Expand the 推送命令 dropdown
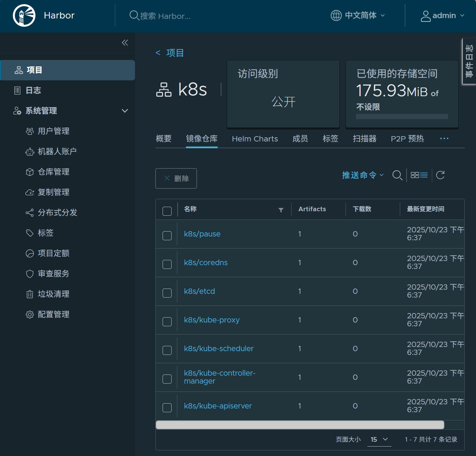 pyautogui.click(x=363, y=175)
